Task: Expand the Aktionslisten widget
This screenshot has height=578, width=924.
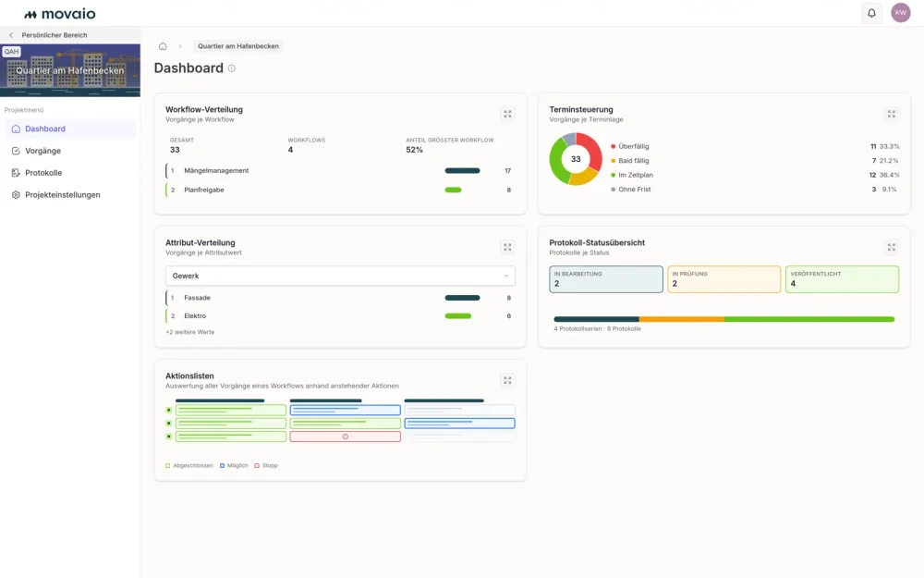Action: click(507, 380)
